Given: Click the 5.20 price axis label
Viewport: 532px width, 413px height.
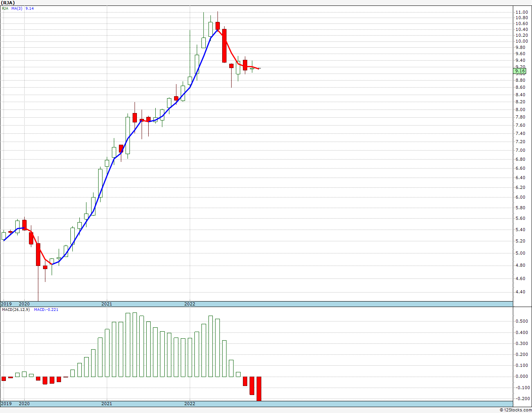Looking at the screenshot, I should click(x=521, y=241).
